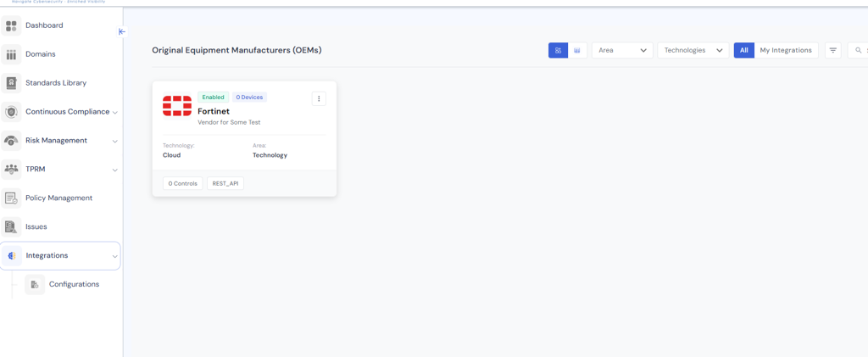The image size is (868, 357).
Task: Switch to grid card view
Action: [558, 50]
